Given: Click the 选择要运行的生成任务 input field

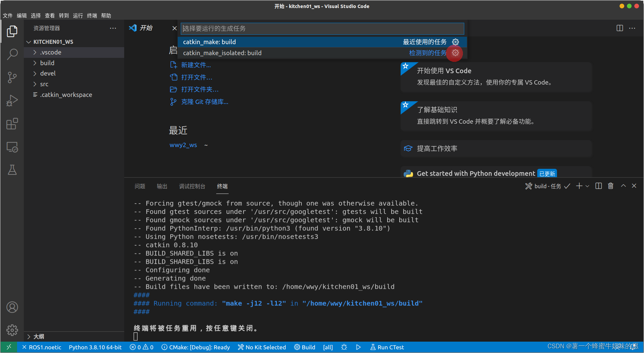Looking at the screenshot, I should (x=322, y=28).
